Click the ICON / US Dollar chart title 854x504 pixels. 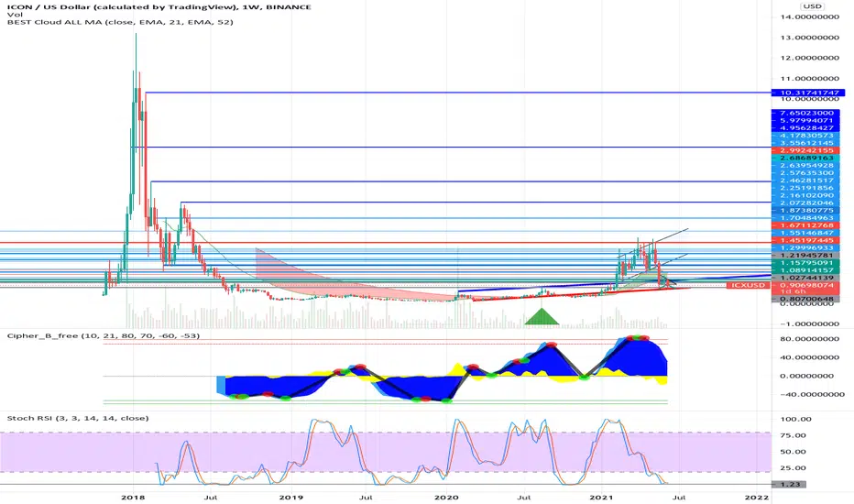tap(159, 6)
